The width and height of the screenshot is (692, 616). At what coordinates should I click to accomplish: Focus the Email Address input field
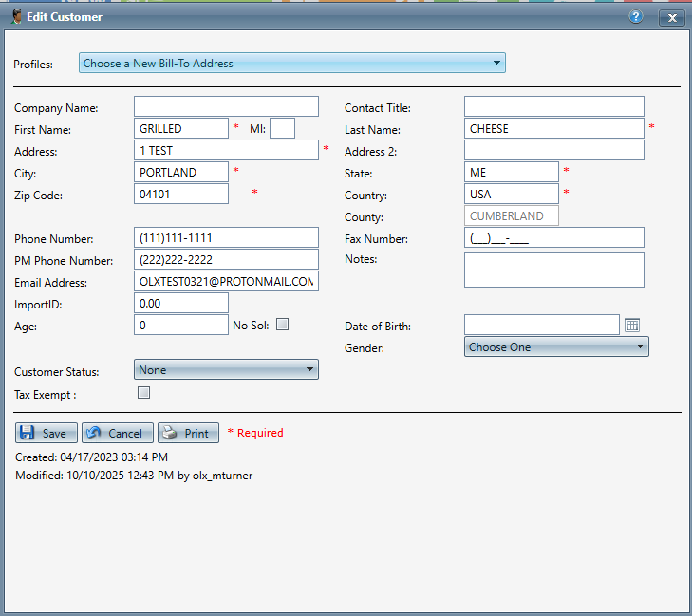click(x=226, y=282)
